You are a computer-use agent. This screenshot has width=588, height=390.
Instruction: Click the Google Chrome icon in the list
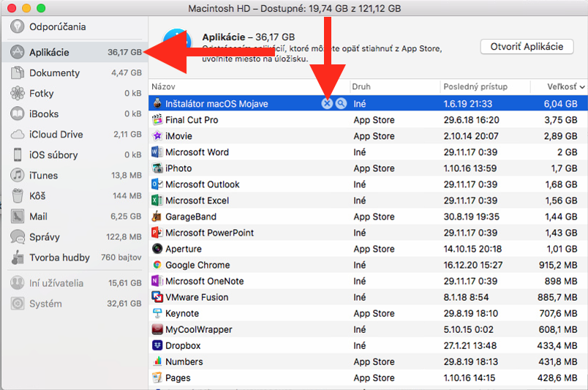click(x=157, y=265)
